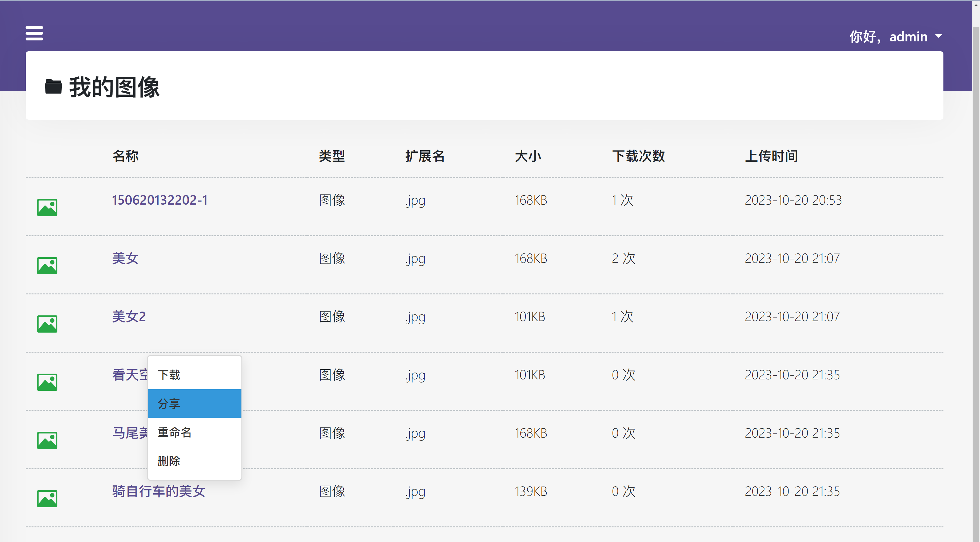Click image icon for 150620132202-1 row
The width and height of the screenshot is (980, 542).
[x=47, y=208]
